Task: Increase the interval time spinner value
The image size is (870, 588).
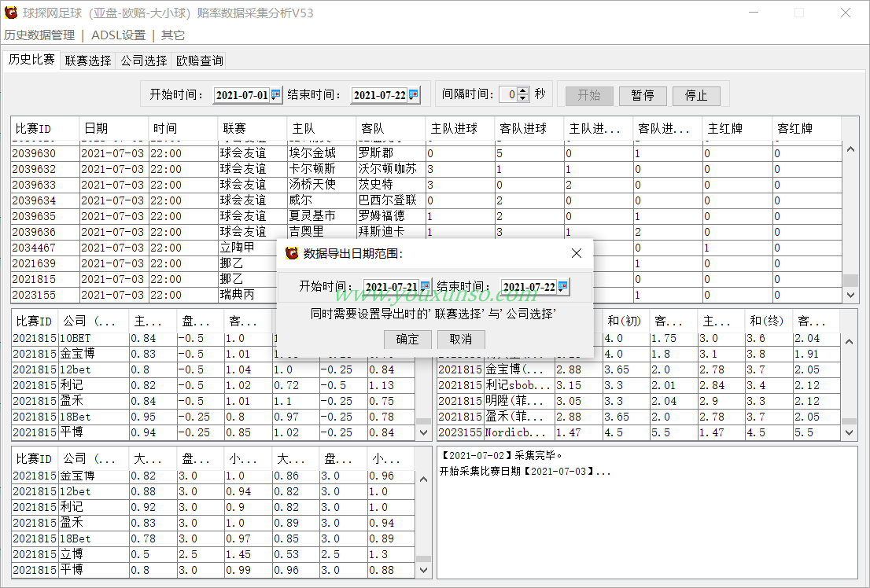Action: pos(525,90)
